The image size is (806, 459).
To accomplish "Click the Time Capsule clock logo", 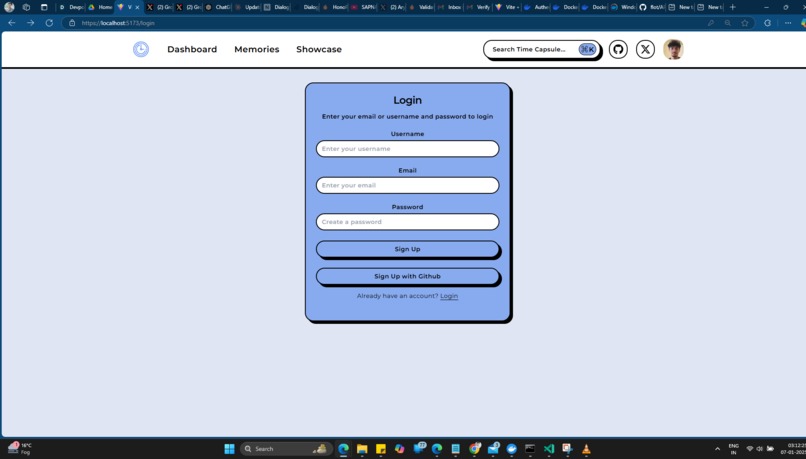I will (x=141, y=49).
